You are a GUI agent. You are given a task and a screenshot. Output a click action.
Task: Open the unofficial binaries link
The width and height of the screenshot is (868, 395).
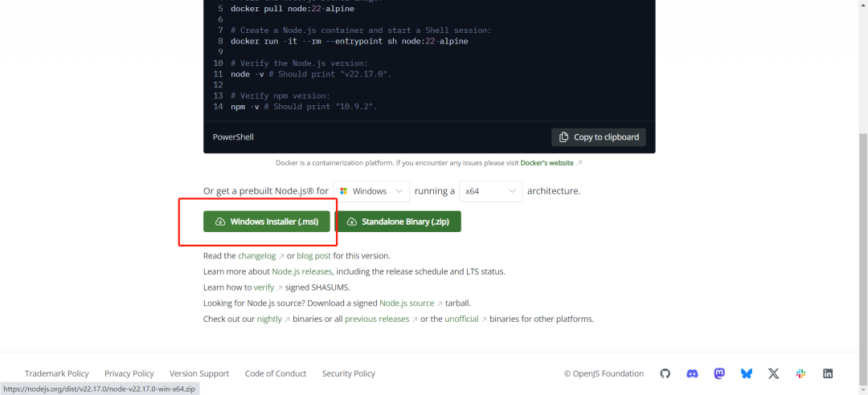click(465, 320)
